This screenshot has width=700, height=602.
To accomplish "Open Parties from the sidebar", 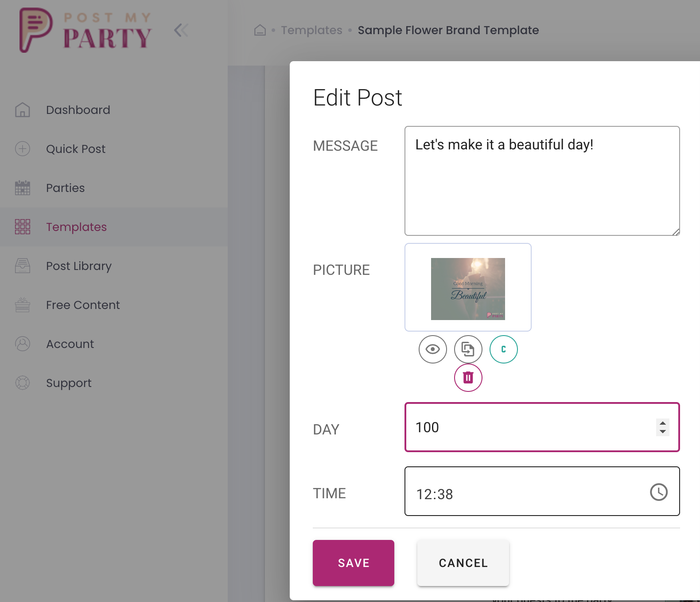I will (66, 188).
